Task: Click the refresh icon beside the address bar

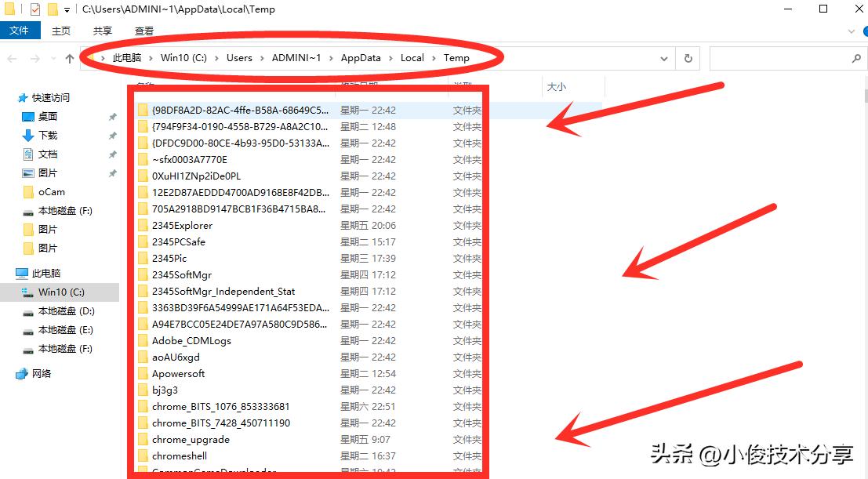Action: tap(688, 58)
